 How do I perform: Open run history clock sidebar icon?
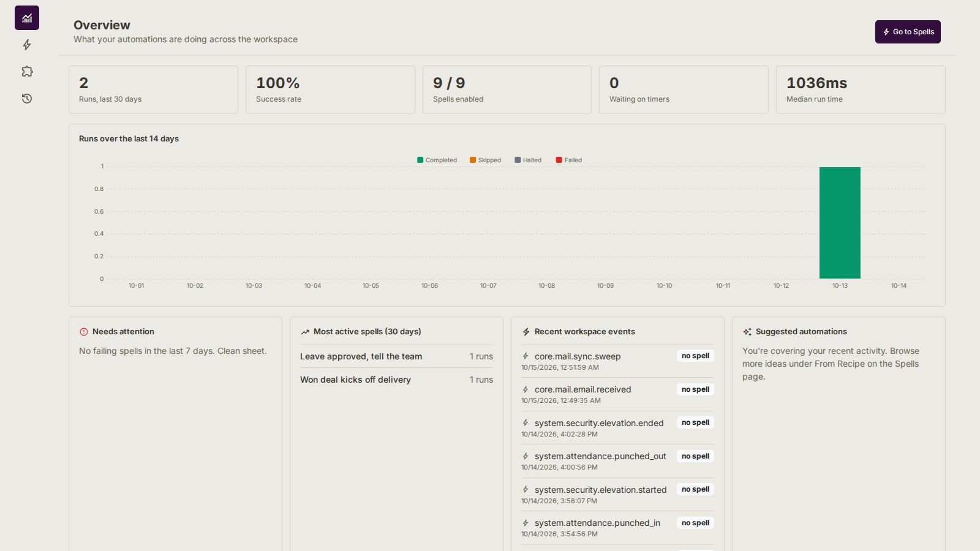pyautogui.click(x=27, y=99)
